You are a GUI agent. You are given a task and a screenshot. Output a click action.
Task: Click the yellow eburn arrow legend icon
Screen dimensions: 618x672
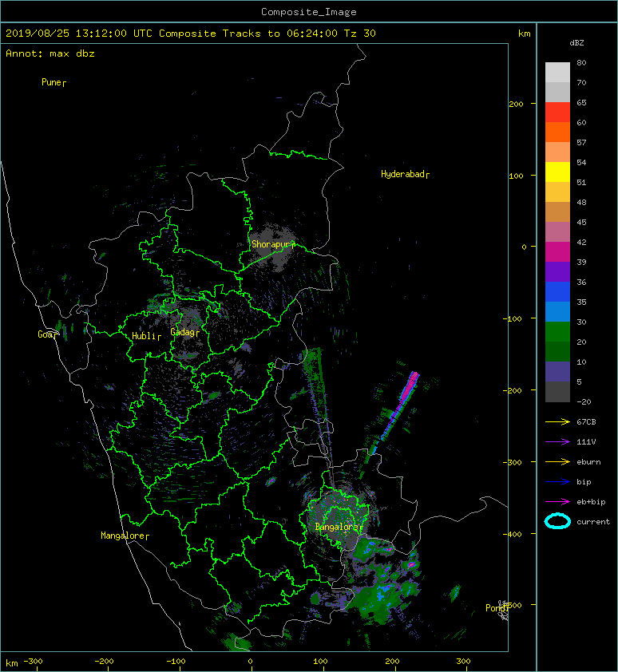pyautogui.click(x=557, y=462)
